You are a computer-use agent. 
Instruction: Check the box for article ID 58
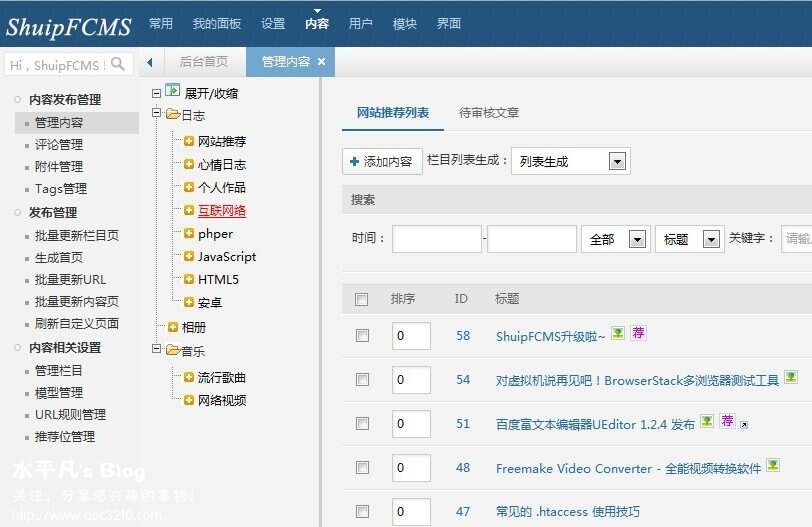pyautogui.click(x=362, y=335)
